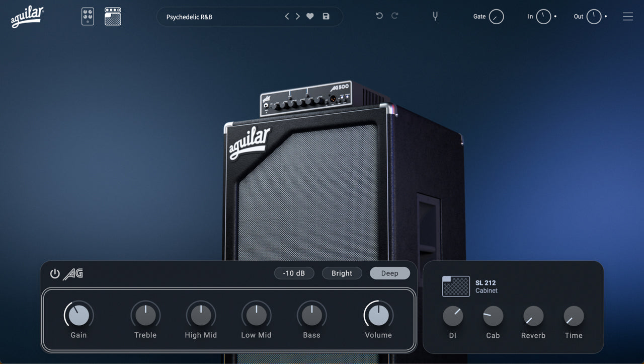Screen dimensions: 644x364
Task: Enable the Bright switch
Action: click(x=342, y=273)
